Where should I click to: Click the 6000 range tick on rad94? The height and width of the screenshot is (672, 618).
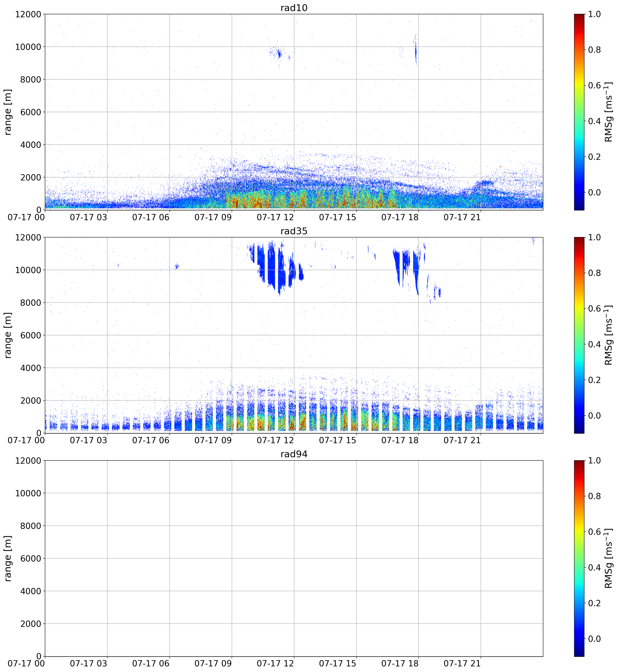tap(31, 558)
